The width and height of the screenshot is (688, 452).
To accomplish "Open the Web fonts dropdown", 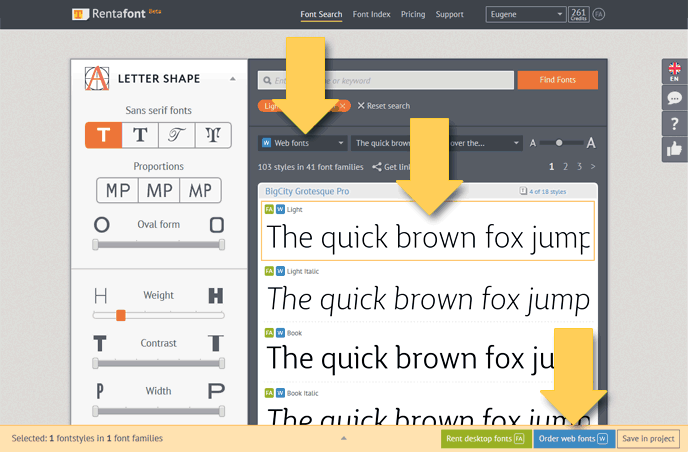I will click(x=303, y=143).
